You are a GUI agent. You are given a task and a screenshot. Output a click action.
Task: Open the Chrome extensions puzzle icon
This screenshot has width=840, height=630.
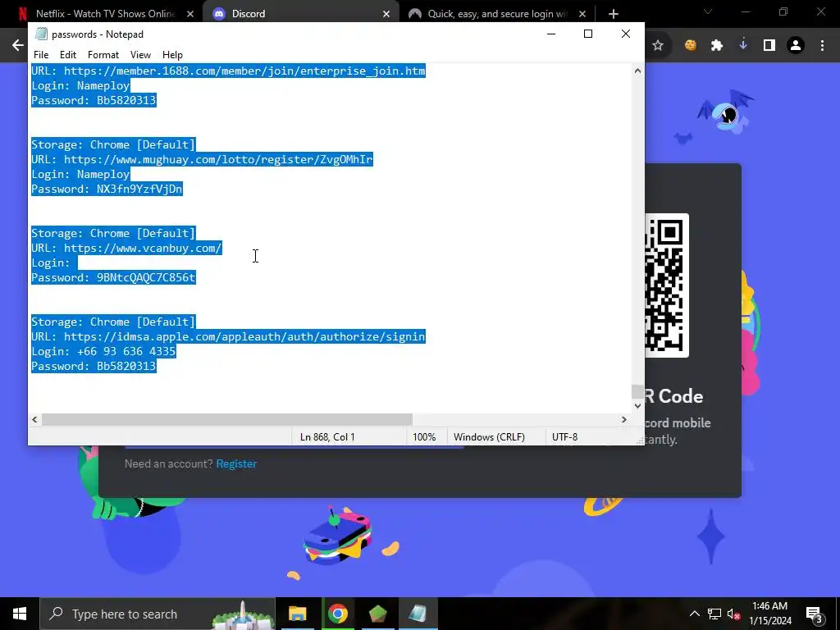[x=717, y=46]
